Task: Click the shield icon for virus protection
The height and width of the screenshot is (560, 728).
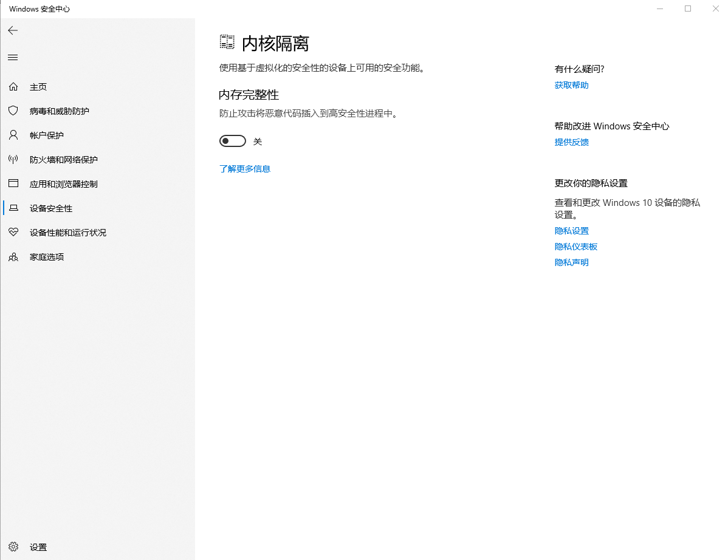Action: pyautogui.click(x=13, y=111)
